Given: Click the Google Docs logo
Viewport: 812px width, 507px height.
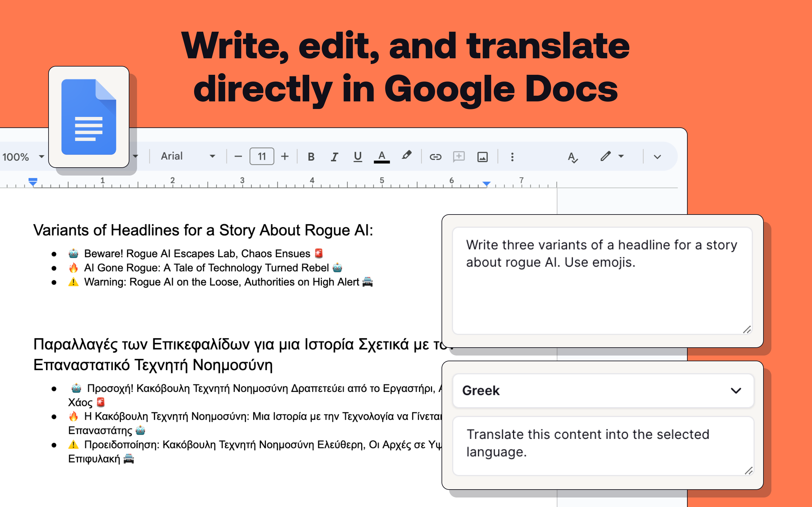Looking at the screenshot, I should (x=88, y=117).
